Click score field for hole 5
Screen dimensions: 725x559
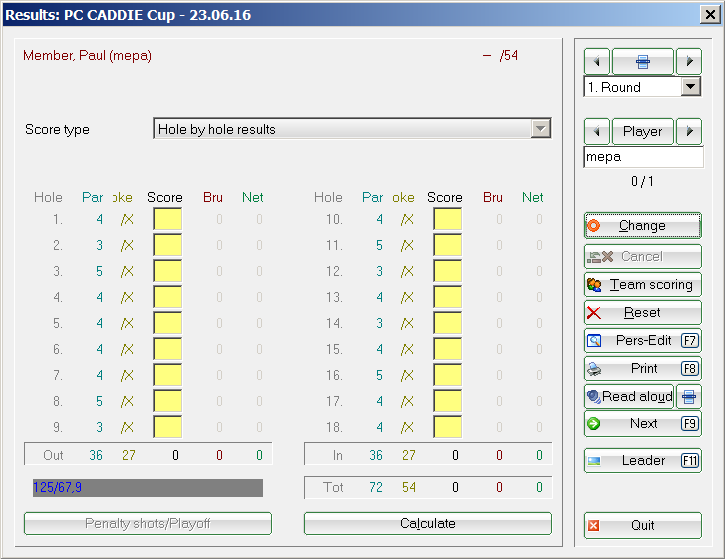coord(167,323)
